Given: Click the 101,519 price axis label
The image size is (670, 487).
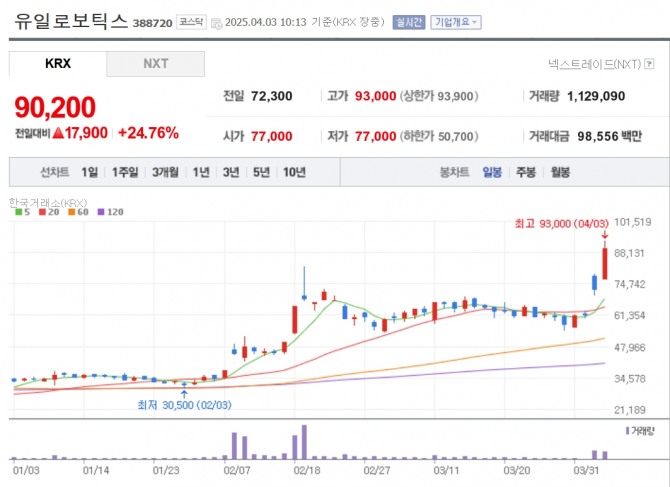Looking at the screenshot, I should pos(632,222).
